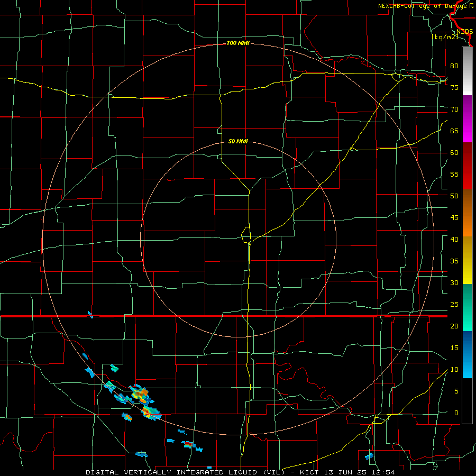The width and height of the screenshot is (476, 476).
Task: Click the 20 value on the color scale
Action: click(454, 326)
